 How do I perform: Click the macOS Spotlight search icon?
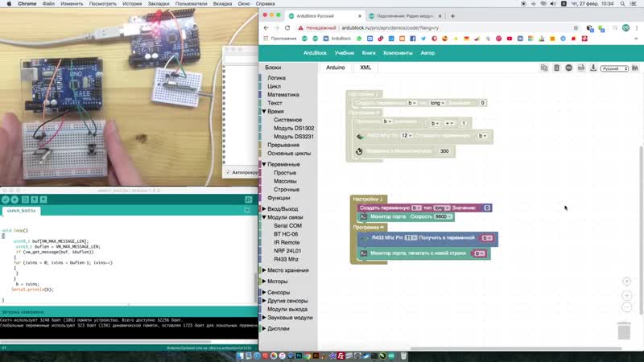click(622, 4)
